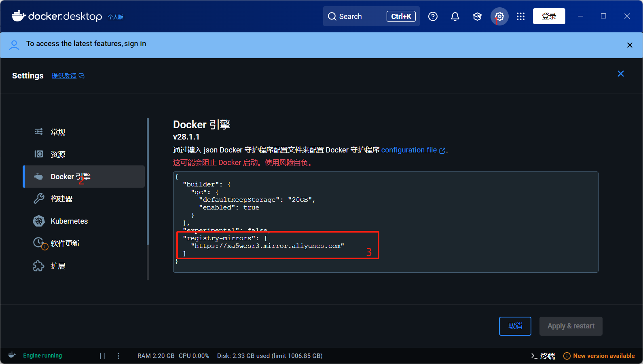Pause the Docker engine
The height and width of the screenshot is (364, 643).
tap(102, 356)
